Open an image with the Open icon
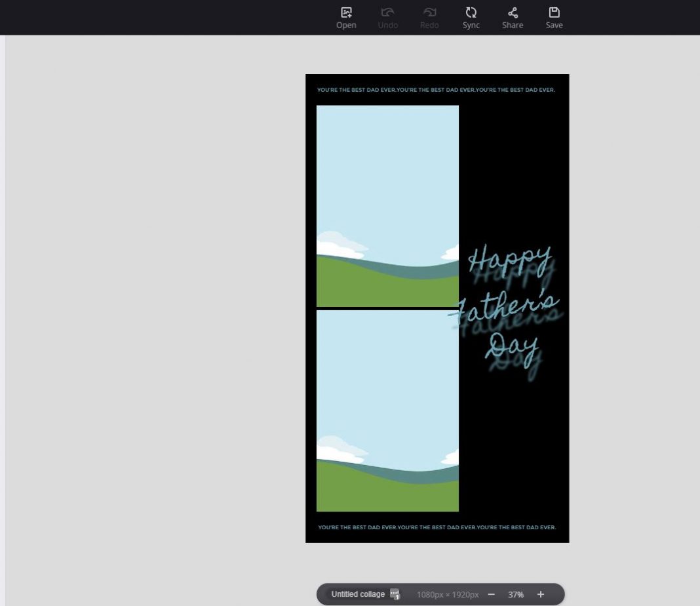700x606 pixels. tap(346, 13)
